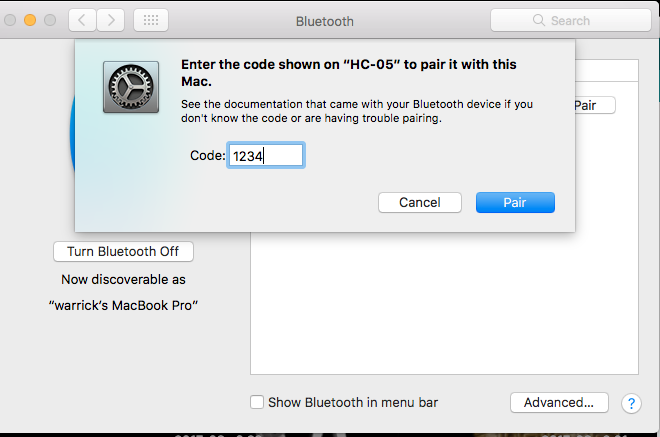660x437 pixels.
Task: Click the partially hidden Pair button in device list
Action: coord(595,105)
